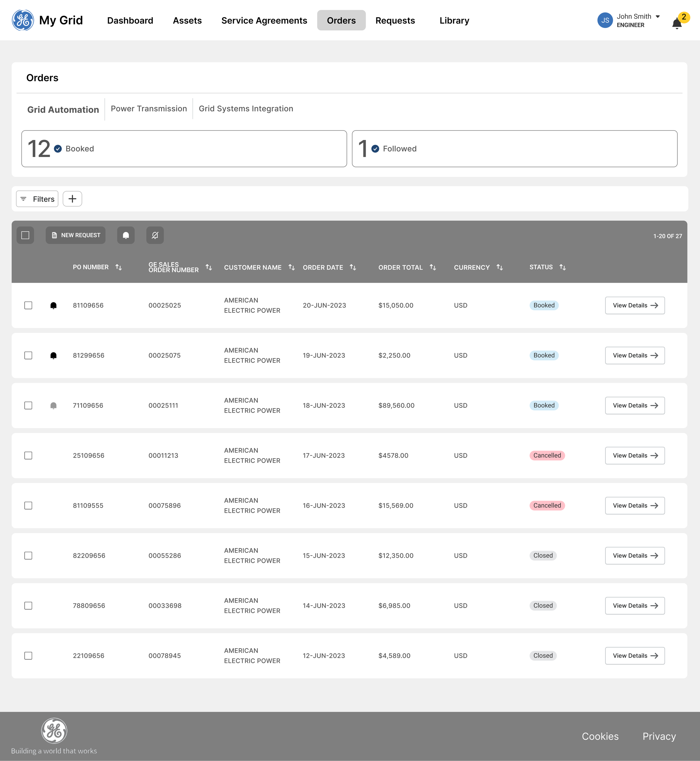The width and height of the screenshot is (700, 761).
Task: Select order 22109656 via its checkbox
Action: click(x=28, y=656)
